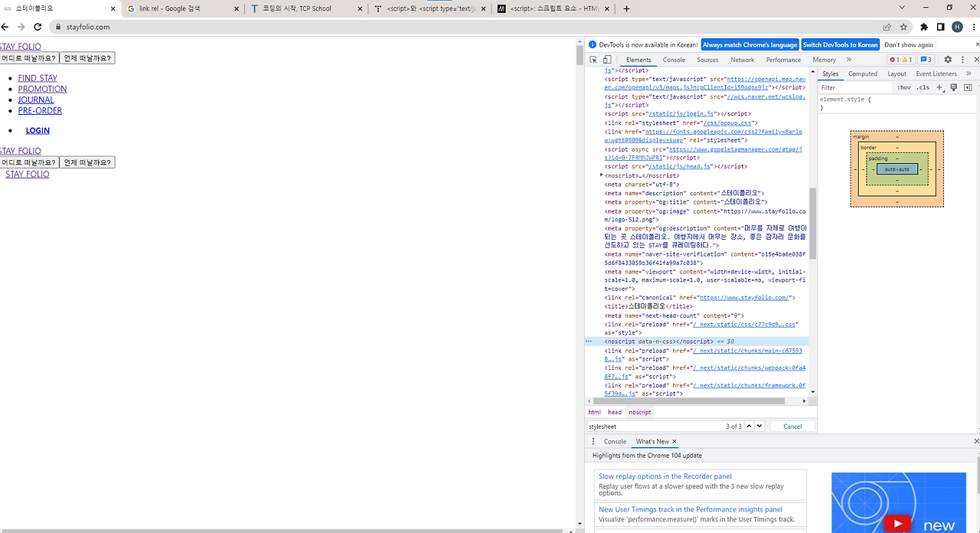This screenshot has height=533, width=980.
Task: Switch to the Sources panel tab
Action: pos(707,60)
